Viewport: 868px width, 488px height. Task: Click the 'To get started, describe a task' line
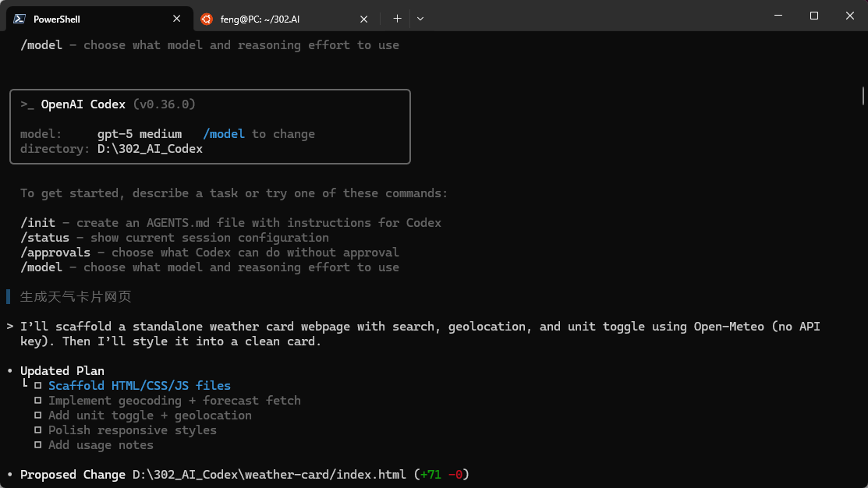point(234,193)
